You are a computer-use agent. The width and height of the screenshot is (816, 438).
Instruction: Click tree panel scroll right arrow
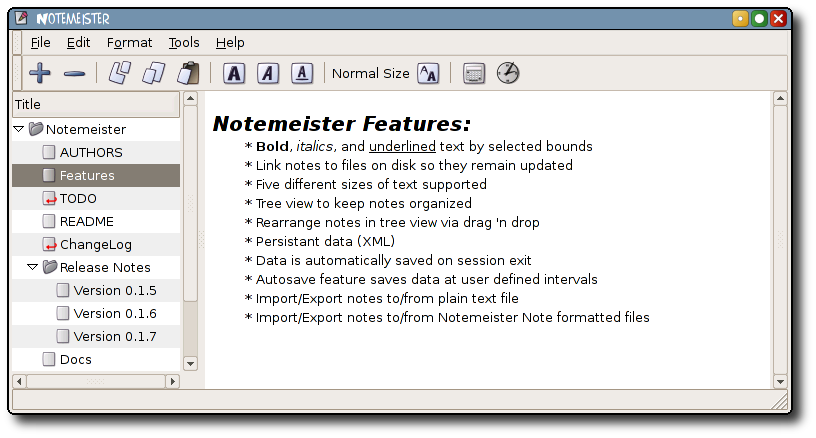[173, 381]
